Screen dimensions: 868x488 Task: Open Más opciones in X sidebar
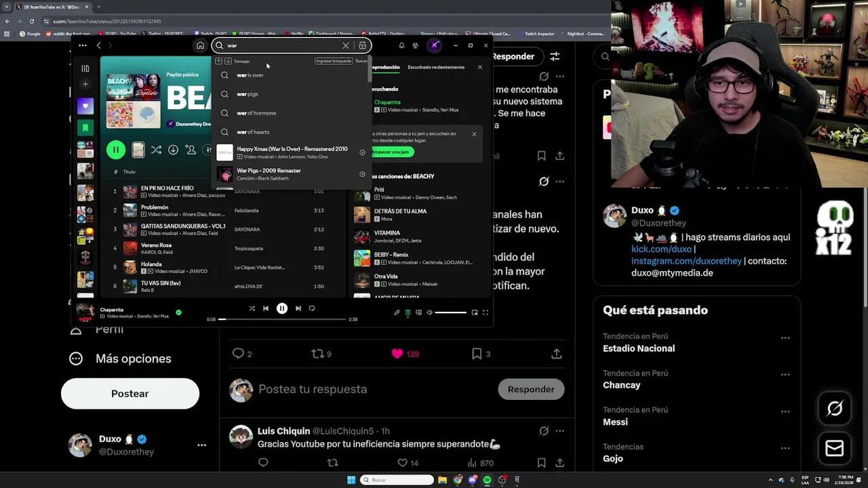pyautogui.click(x=121, y=359)
